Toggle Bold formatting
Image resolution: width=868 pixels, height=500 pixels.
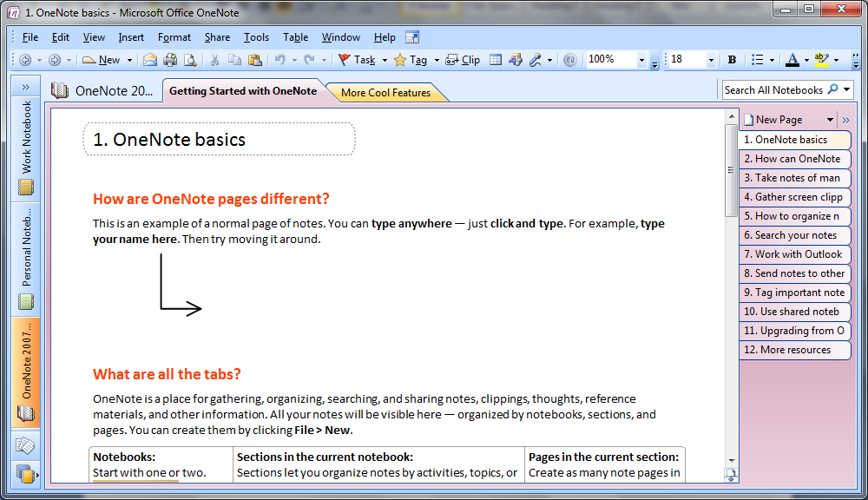[x=732, y=60]
